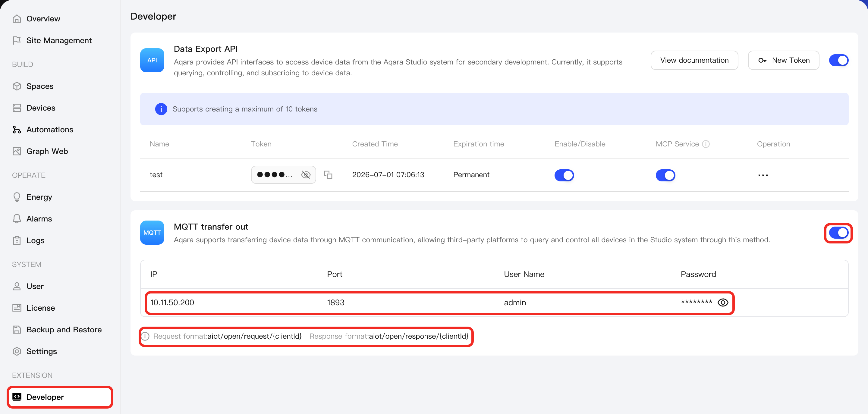Click the token name test

pyautogui.click(x=156, y=175)
